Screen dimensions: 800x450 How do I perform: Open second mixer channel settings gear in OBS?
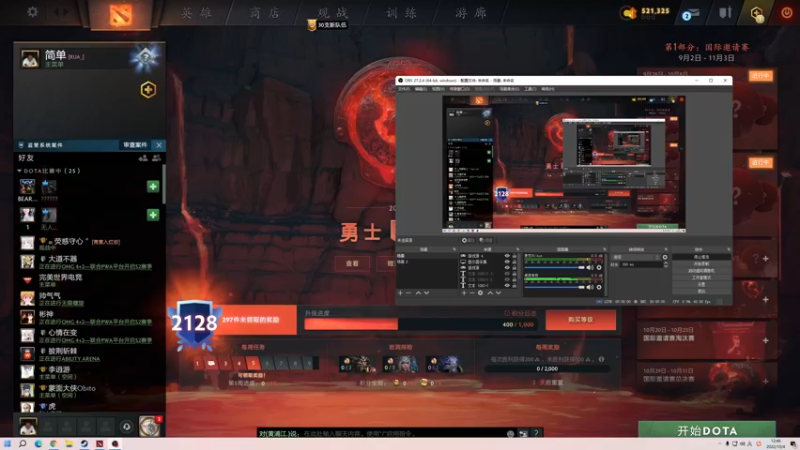pyautogui.click(x=599, y=287)
